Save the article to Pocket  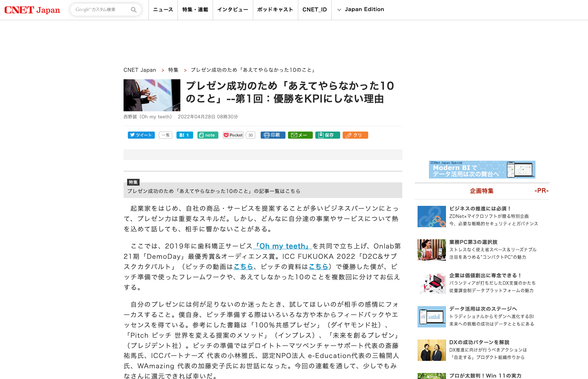233,135
